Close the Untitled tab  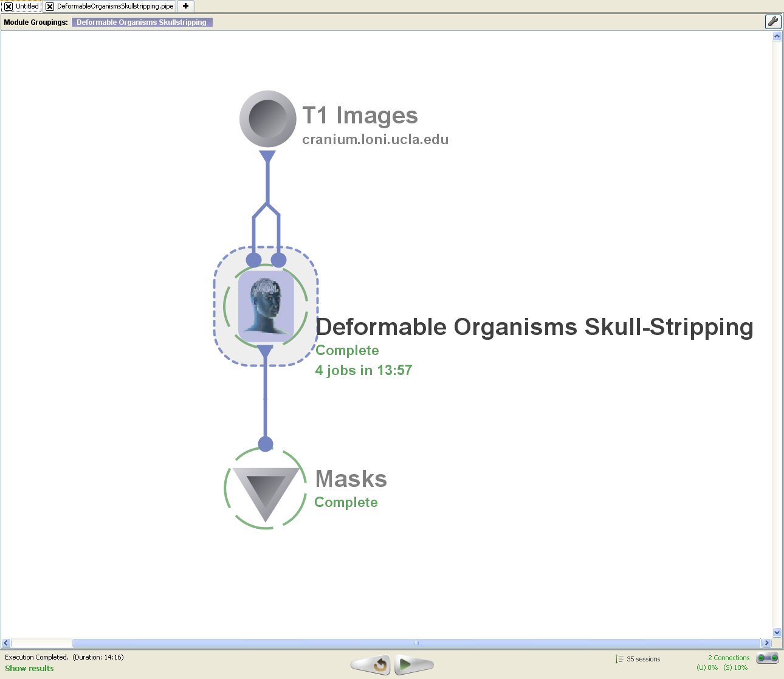[x=9, y=7]
